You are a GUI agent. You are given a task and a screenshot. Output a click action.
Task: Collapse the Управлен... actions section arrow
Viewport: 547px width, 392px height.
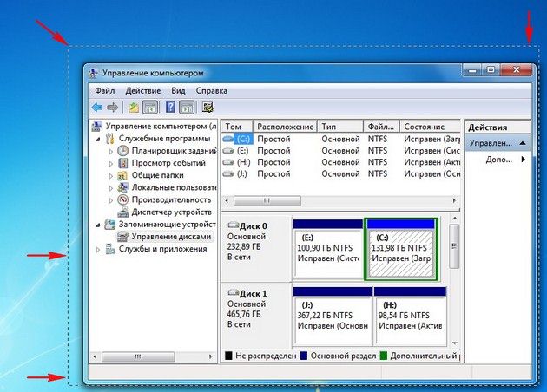coord(523,143)
